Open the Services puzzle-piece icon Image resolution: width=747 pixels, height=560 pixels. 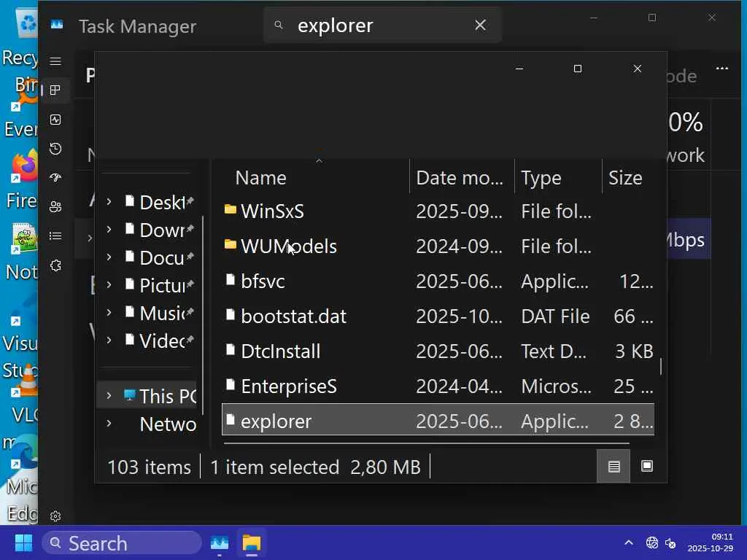click(55, 265)
